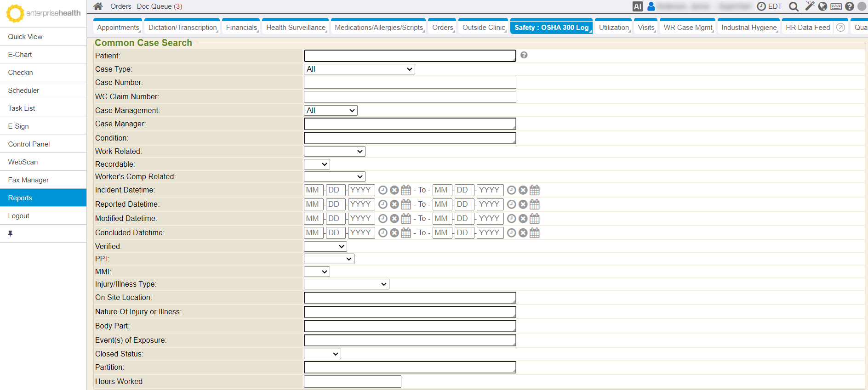Click help icon beside Patient field
Image resolution: width=868 pixels, height=390 pixels.
[x=524, y=55]
